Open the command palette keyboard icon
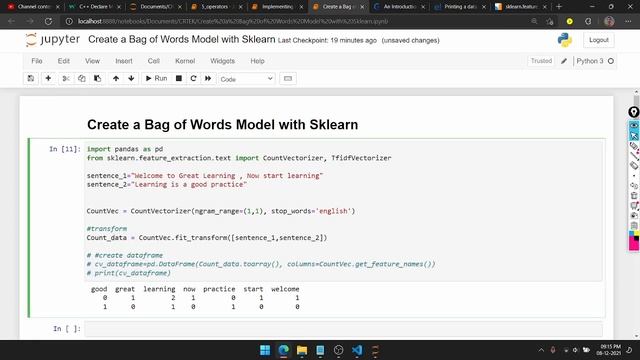This screenshot has height=360, width=640. pyautogui.click(x=288, y=78)
